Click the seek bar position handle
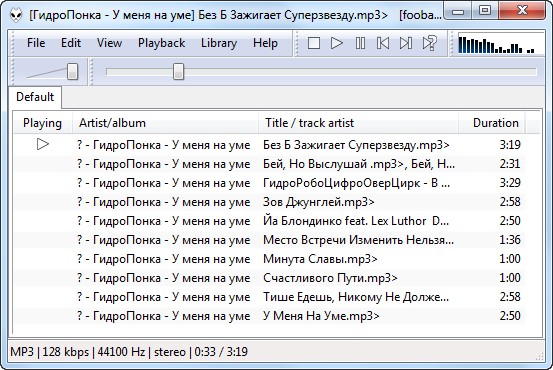The width and height of the screenshot is (553, 370). [x=178, y=72]
